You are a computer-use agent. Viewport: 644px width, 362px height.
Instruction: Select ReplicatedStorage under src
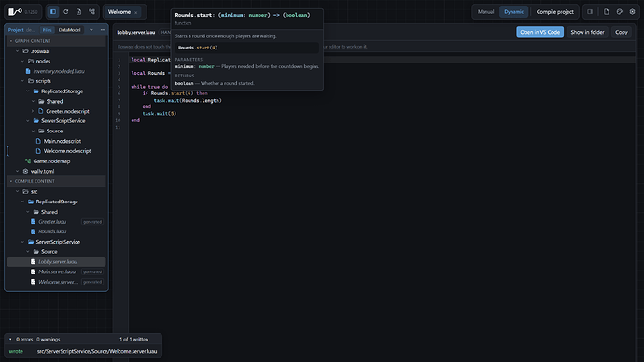click(x=57, y=202)
